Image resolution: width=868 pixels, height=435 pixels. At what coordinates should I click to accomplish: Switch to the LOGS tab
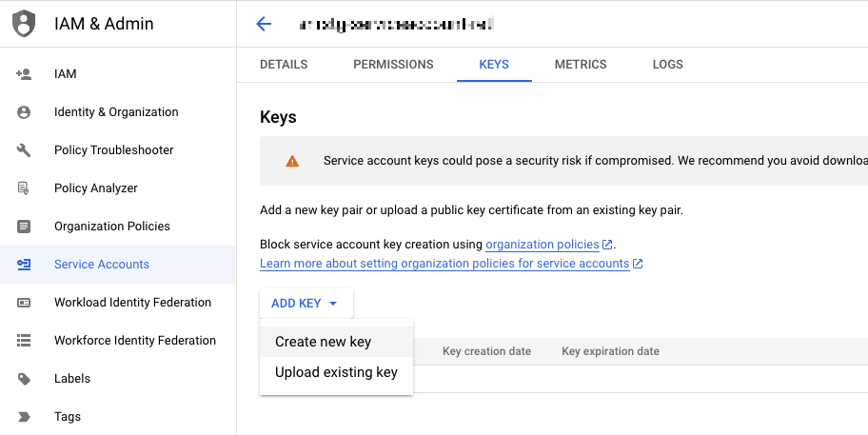(667, 65)
